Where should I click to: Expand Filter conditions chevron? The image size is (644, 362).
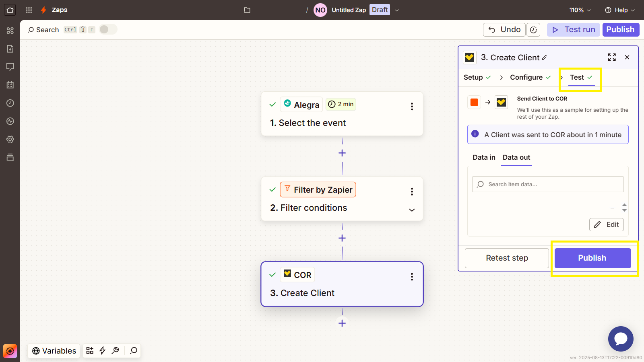(x=412, y=210)
